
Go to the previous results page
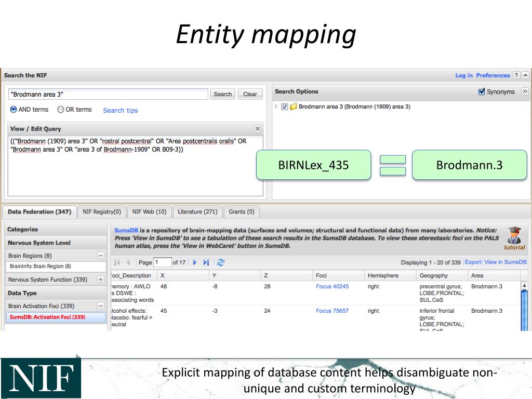coord(128,262)
